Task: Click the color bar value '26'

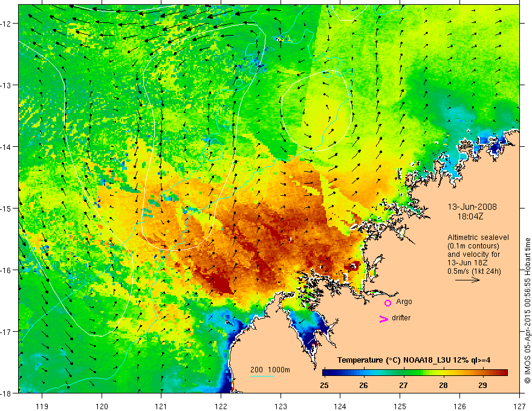Action: point(363,385)
